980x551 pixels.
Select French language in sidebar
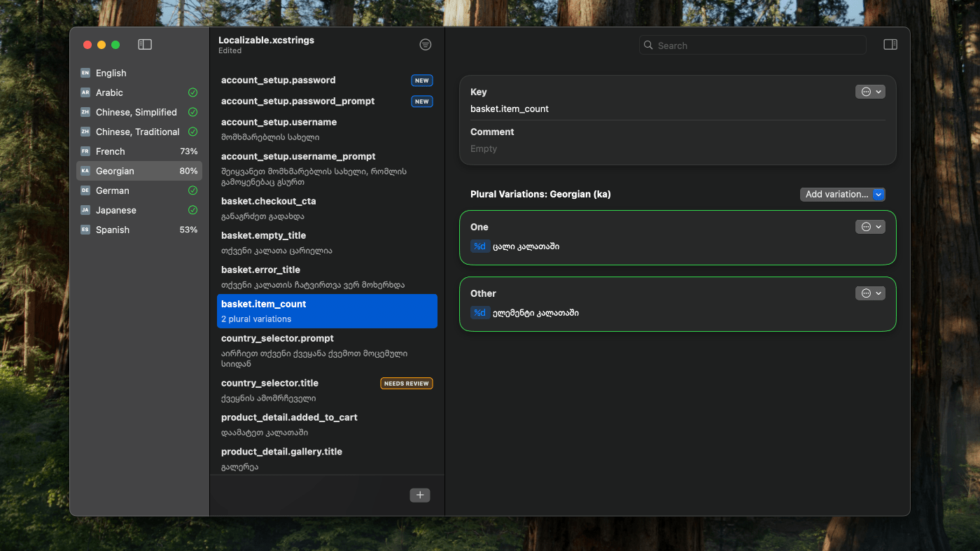coord(111,151)
